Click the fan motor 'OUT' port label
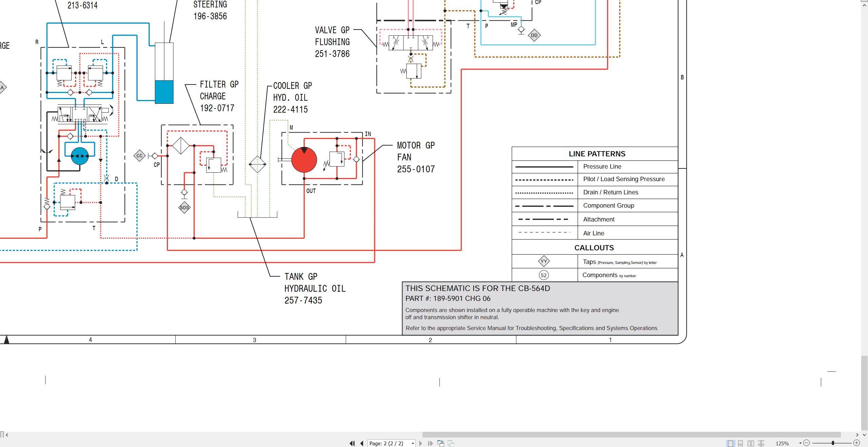This screenshot has height=447, width=868. coord(311,191)
